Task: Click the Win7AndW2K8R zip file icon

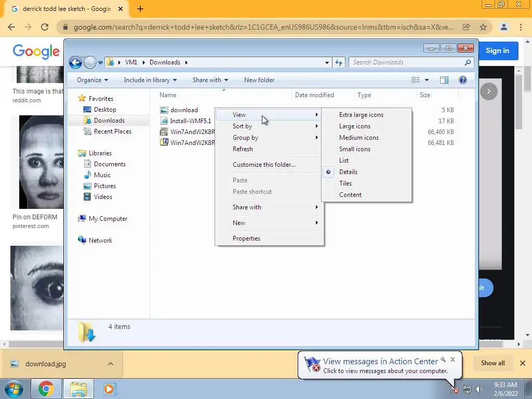Action: pyautogui.click(x=164, y=142)
